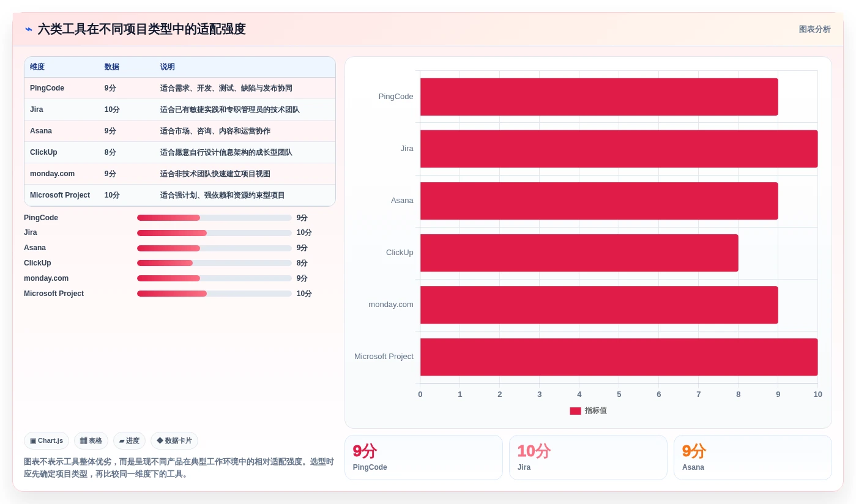The height and width of the screenshot is (504, 856).
Task: Click the Asana bar in the chart
Action: [599, 201]
